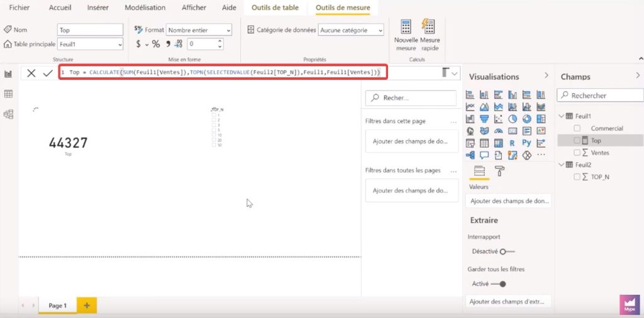Switch to the Insérer tab
The width and height of the screenshot is (644, 318).
tap(97, 8)
